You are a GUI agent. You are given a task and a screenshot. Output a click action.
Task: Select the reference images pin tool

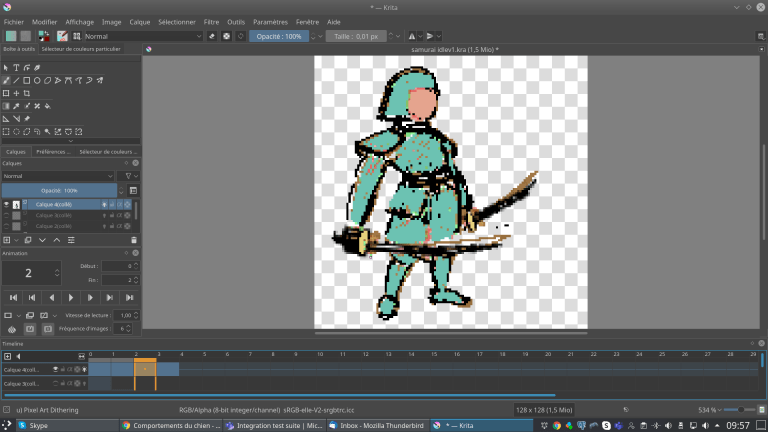point(26,119)
